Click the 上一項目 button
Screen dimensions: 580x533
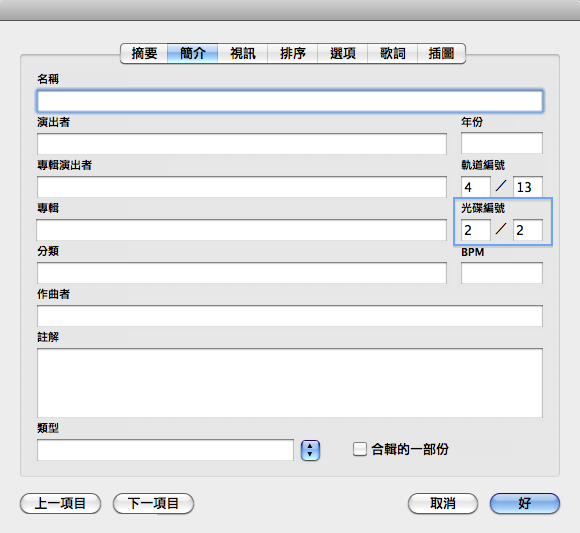60,503
